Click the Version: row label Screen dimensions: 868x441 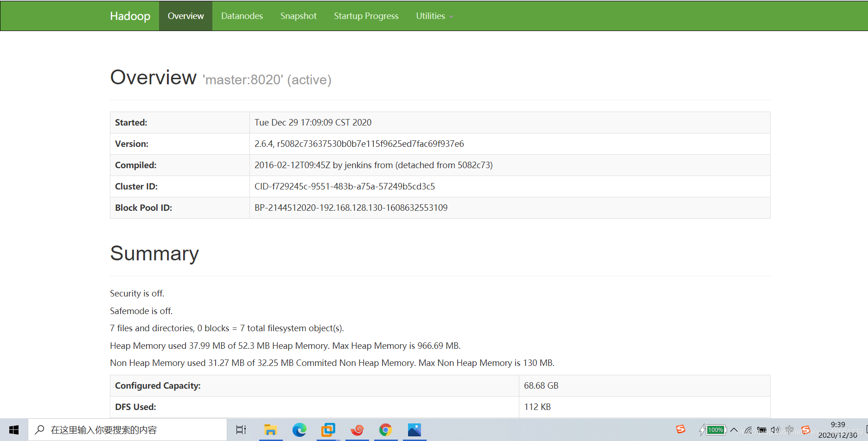[x=132, y=144]
